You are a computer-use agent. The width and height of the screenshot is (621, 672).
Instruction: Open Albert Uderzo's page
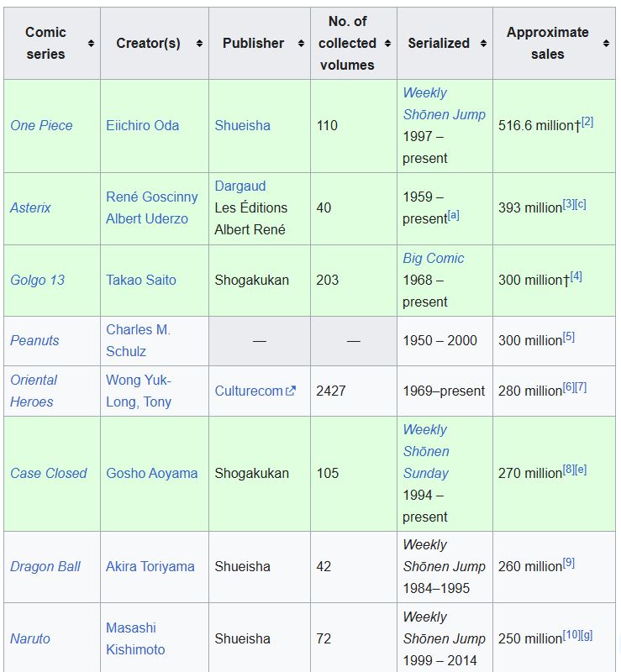147,218
